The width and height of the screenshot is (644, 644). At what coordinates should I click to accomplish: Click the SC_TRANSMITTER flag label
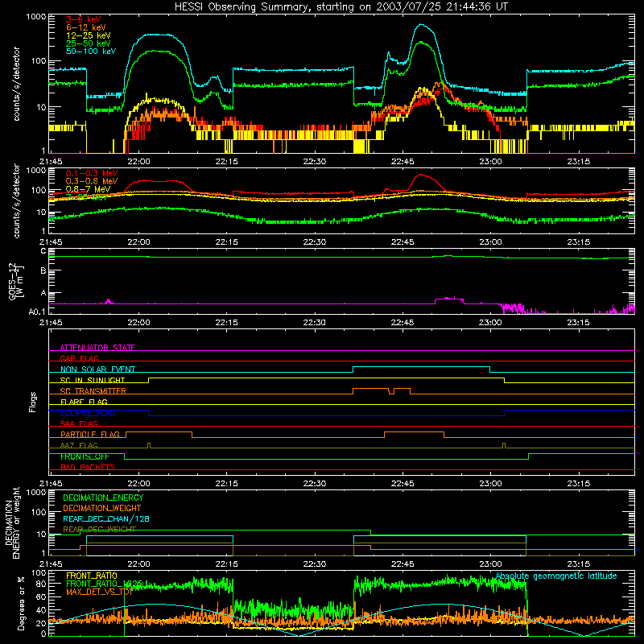93,391
